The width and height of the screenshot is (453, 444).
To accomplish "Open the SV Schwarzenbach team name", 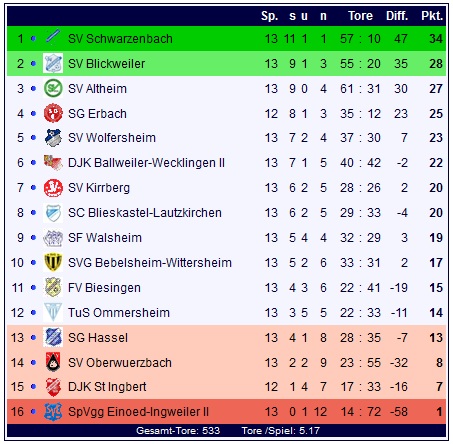I will point(120,39).
